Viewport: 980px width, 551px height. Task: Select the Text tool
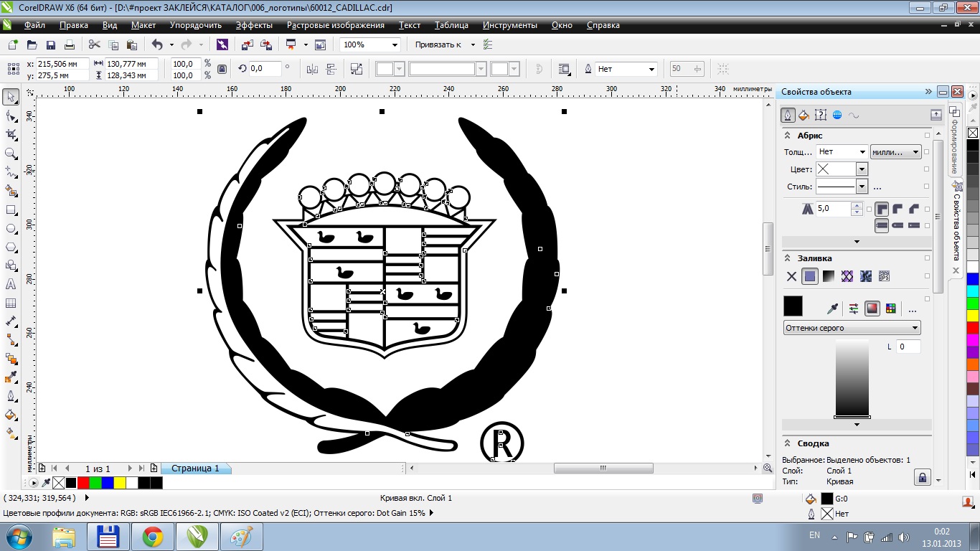coord(11,285)
